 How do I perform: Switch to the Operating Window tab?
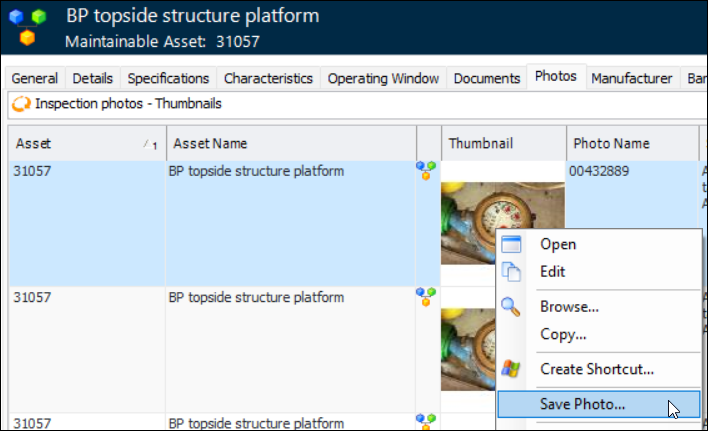(383, 78)
